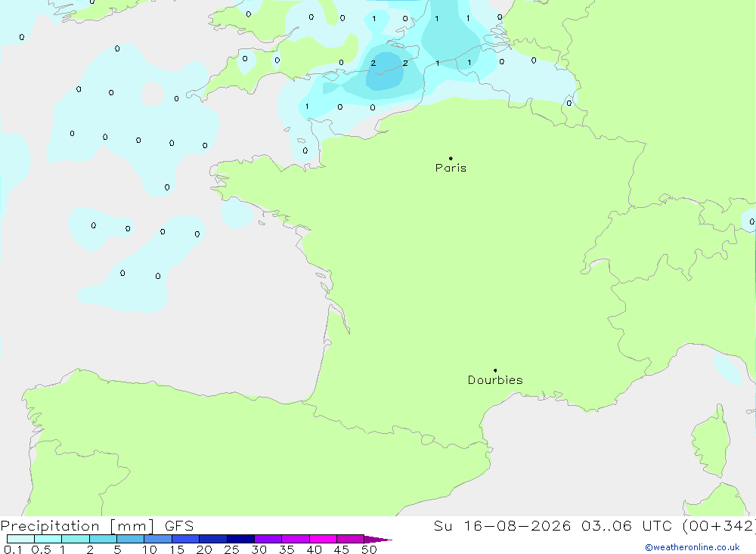Image resolution: width=756 pixels, height=554 pixels.
Task: Click the legend label '40'
Action: click(x=314, y=549)
